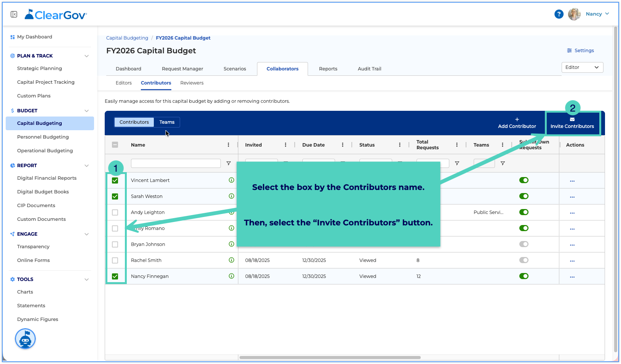Open the Name column menu dots

tap(228, 145)
